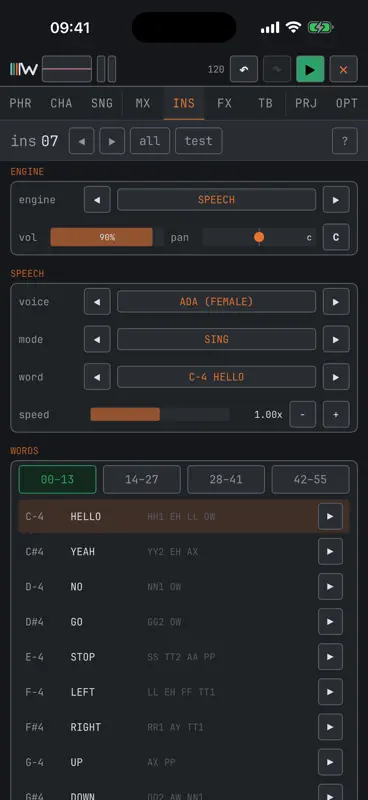Viewport: 368px width, 800px height.
Task: Select the 42-55 words range
Action: pyautogui.click(x=310, y=480)
